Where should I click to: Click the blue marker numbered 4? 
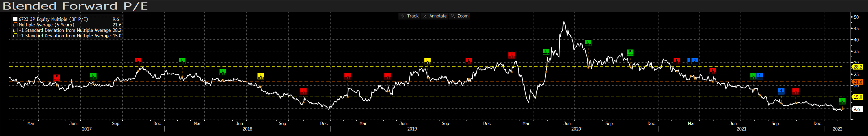click(x=781, y=91)
